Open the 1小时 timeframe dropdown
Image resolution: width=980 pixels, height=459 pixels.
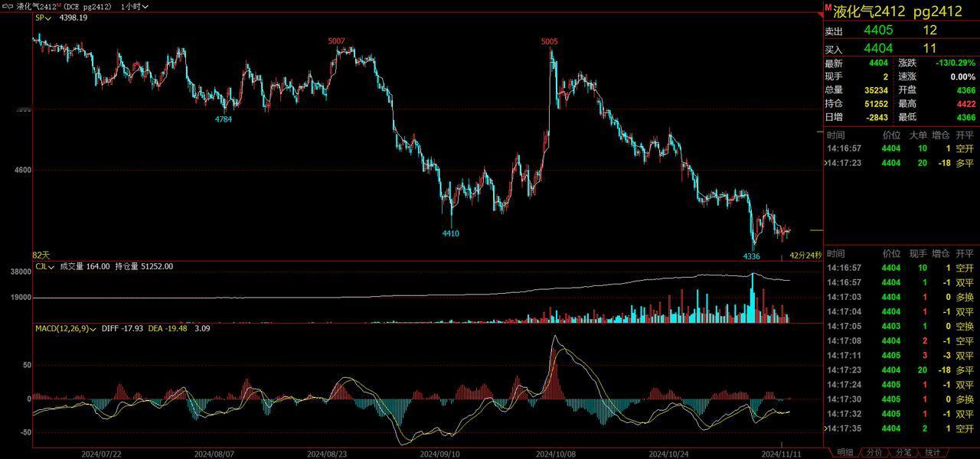pos(135,6)
